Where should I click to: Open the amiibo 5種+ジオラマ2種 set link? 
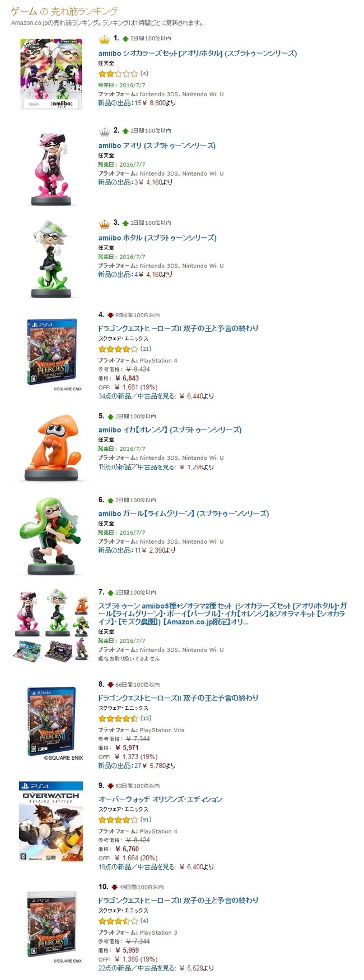click(x=222, y=614)
